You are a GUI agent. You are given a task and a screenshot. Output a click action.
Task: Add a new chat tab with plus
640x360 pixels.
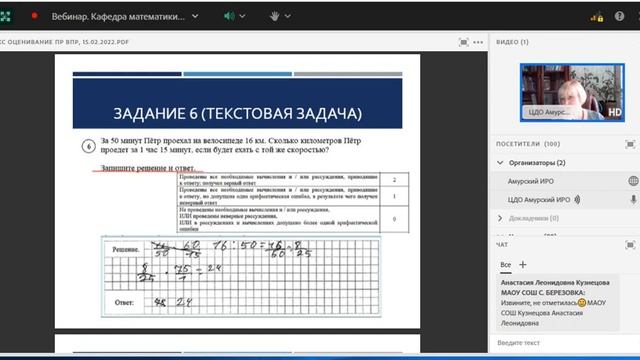pyautogui.click(x=522, y=264)
